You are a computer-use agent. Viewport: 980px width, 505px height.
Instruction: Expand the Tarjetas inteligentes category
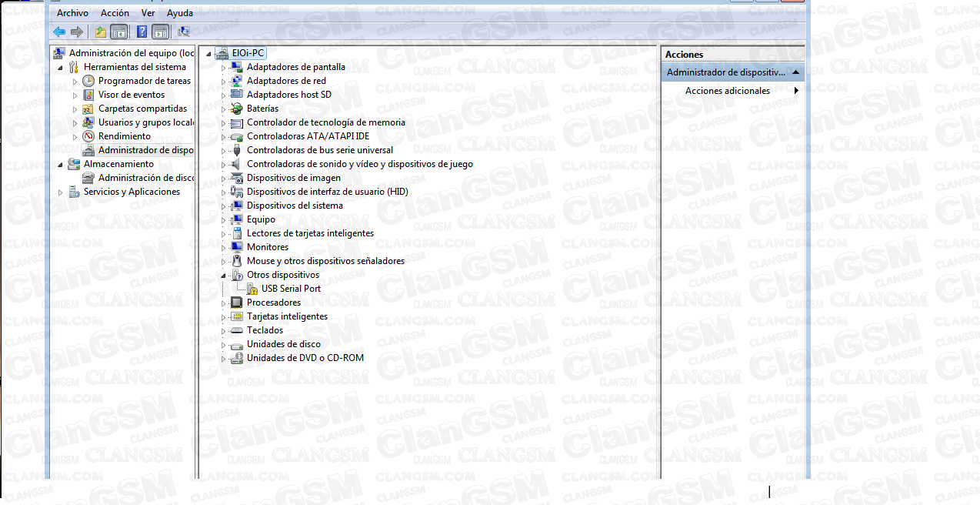click(x=225, y=316)
